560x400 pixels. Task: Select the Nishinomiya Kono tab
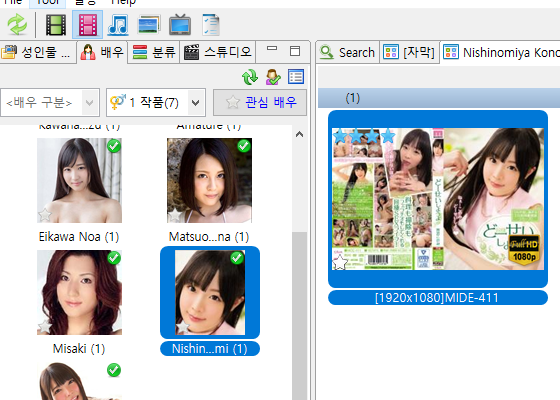[x=500, y=52]
